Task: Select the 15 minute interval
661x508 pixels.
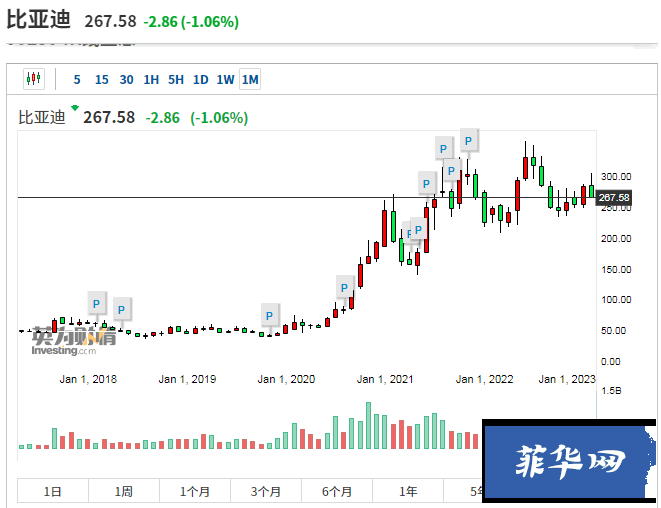Action: tap(101, 79)
